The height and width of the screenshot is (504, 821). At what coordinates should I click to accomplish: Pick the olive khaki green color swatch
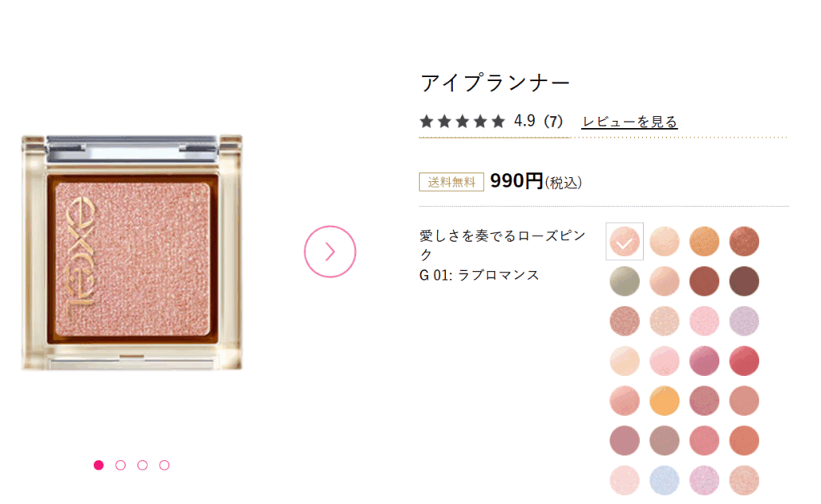pyautogui.click(x=625, y=281)
